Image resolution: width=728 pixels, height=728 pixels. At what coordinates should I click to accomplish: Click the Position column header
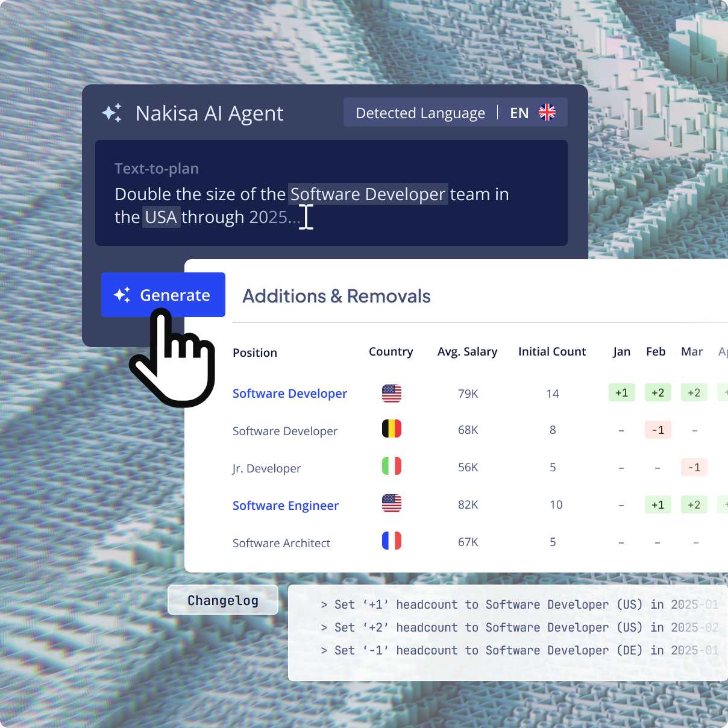point(255,353)
